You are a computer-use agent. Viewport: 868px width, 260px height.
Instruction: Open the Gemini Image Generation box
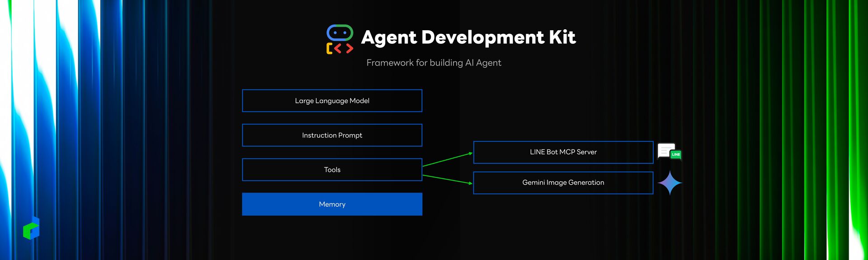click(x=563, y=183)
